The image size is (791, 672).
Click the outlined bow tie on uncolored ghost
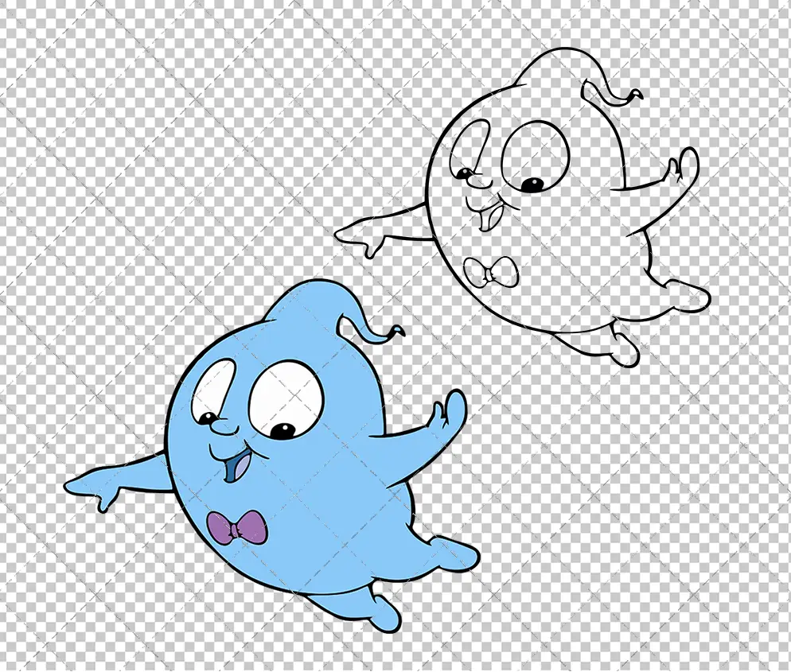[x=491, y=272]
